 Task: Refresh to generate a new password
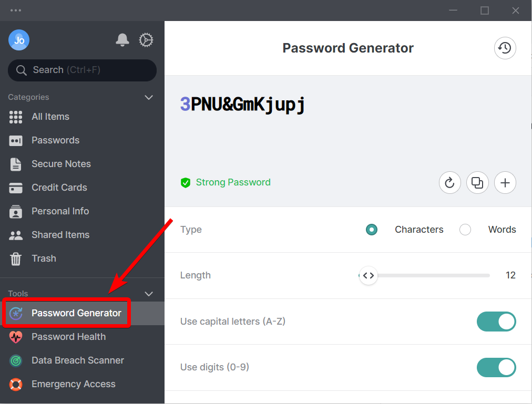[449, 182]
